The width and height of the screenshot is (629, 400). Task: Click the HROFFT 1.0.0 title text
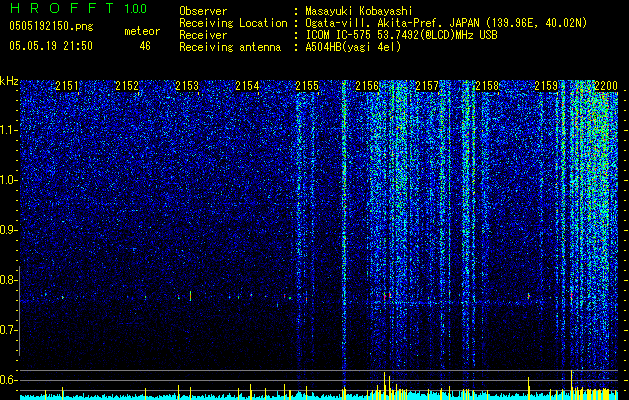78,8
